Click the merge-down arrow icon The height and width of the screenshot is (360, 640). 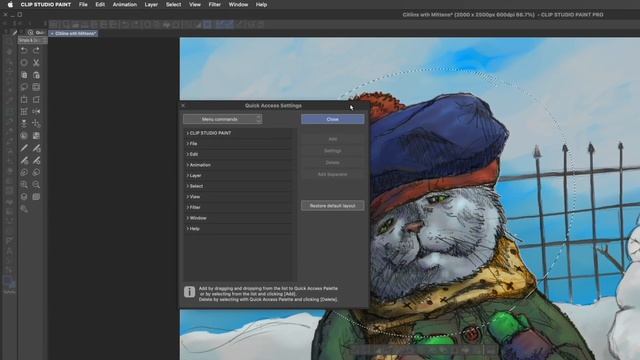pyautogui.click(x=24, y=124)
